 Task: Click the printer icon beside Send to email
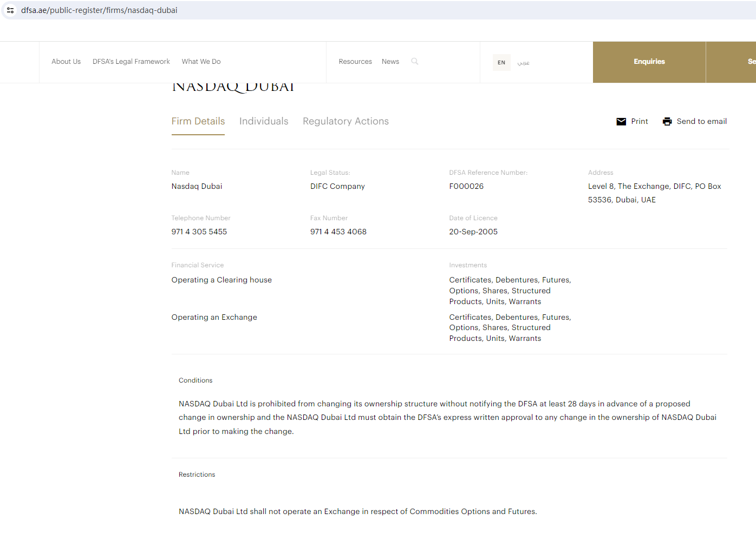(667, 122)
